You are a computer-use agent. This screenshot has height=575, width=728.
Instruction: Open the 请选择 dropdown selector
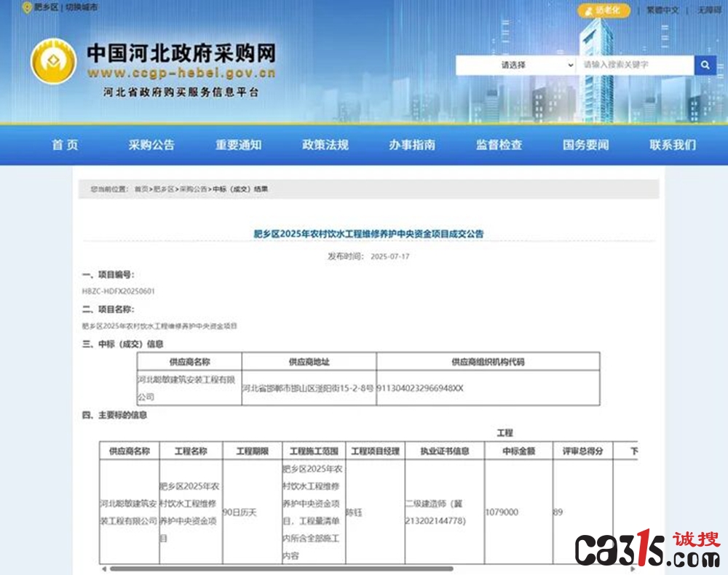(x=516, y=65)
